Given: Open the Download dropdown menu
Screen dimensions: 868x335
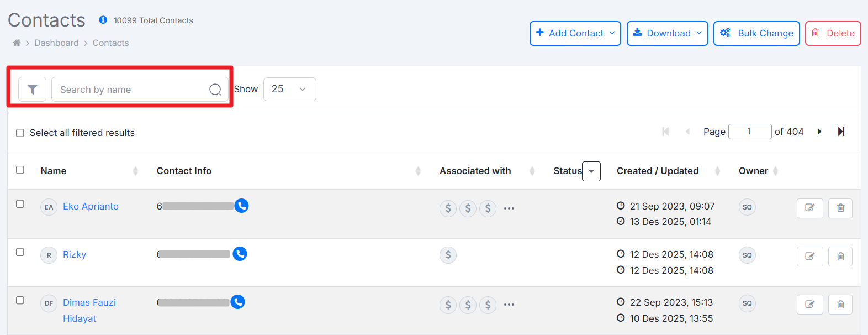Looking at the screenshot, I should tap(667, 33).
